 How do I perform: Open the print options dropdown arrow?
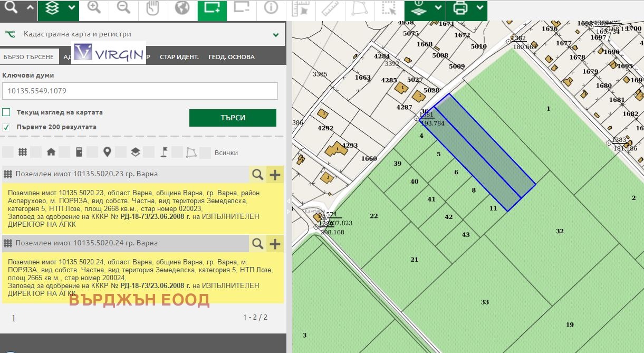479,8
